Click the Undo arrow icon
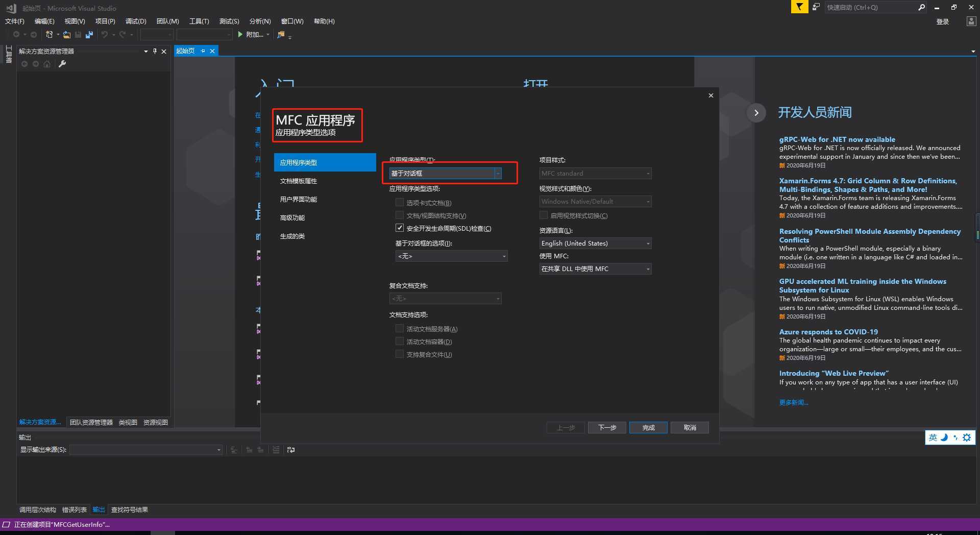The image size is (980, 535). (x=105, y=35)
